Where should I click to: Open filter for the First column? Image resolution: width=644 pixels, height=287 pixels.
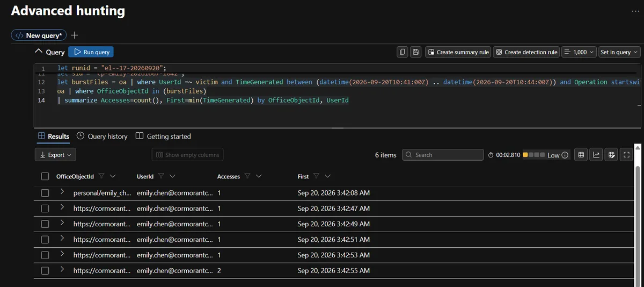point(316,176)
